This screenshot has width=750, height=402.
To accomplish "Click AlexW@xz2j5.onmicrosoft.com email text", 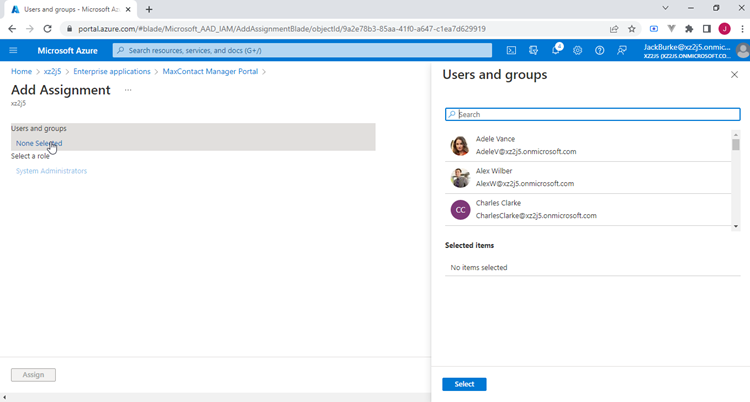I will pyautogui.click(x=525, y=184).
